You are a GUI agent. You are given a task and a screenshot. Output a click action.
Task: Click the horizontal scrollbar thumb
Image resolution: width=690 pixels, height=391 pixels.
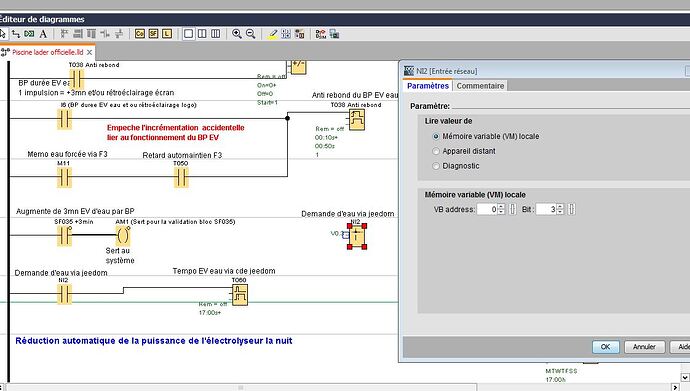point(240,387)
